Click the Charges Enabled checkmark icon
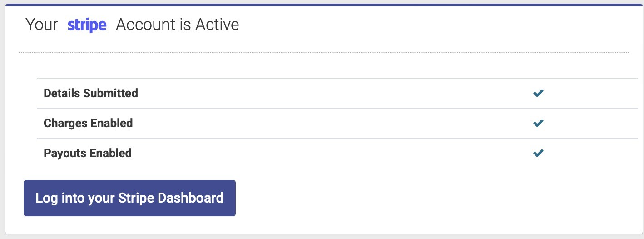The height and width of the screenshot is (239, 644). [x=538, y=123]
